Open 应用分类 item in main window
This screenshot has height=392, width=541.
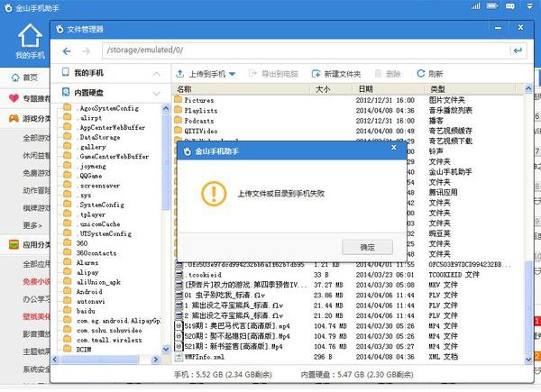pyautogui.click(x=29, y=245)
